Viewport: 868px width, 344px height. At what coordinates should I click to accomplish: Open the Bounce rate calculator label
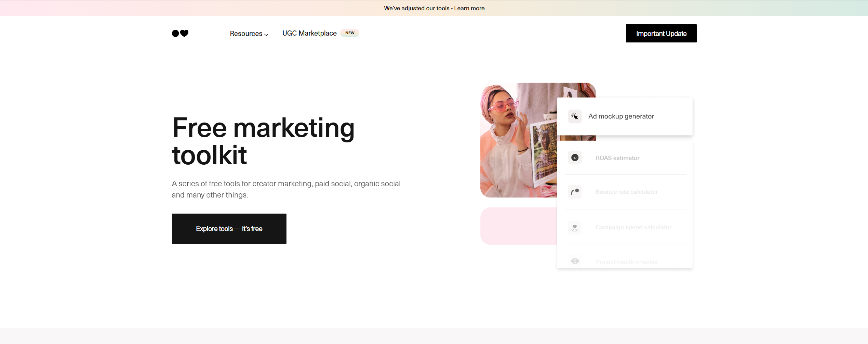[x=627, y=192]
